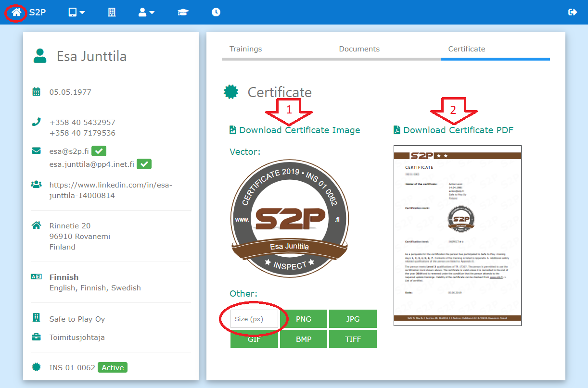
Task: Click the INS 01 0062 certificate number
Action: click(72, 368)
